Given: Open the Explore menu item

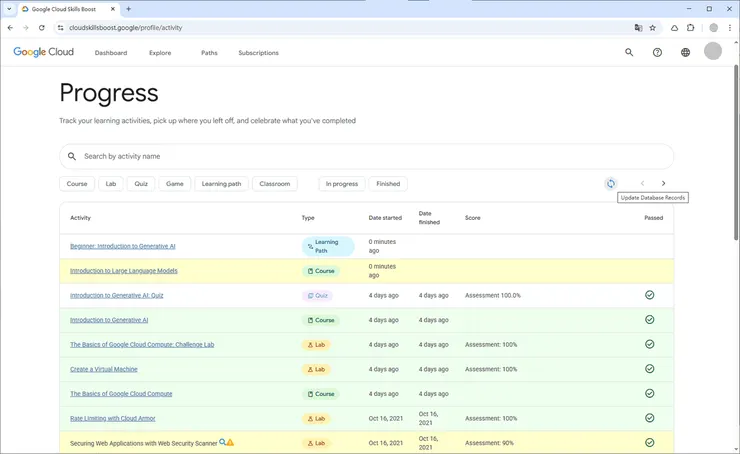Looking at the screenshot, I should tap(160, 53).
